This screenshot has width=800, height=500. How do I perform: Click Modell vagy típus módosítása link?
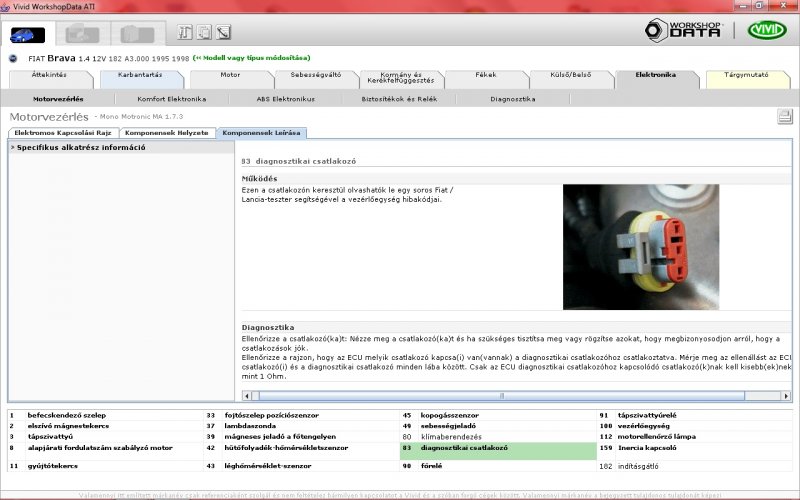coord(252,58)
